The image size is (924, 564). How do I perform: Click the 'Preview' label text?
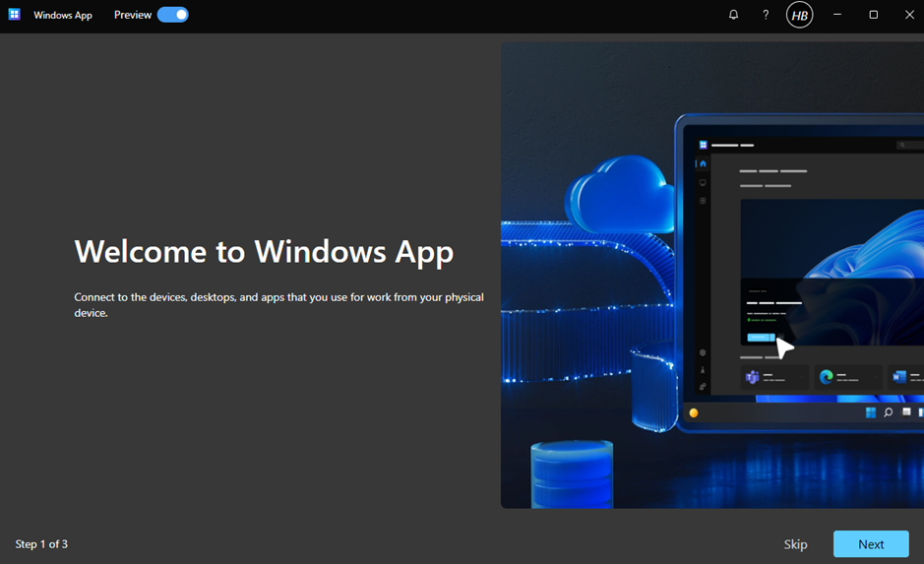point(133,15)
